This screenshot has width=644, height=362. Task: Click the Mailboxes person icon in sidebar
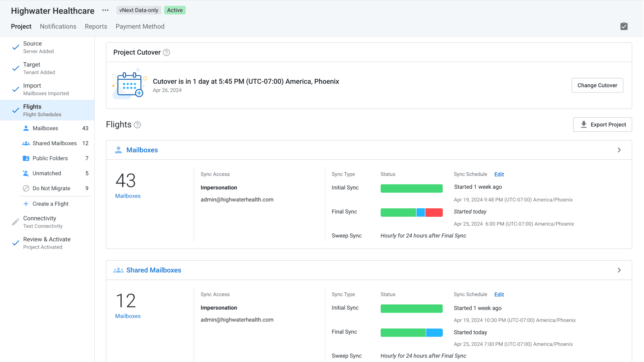[x=26, y=128]
